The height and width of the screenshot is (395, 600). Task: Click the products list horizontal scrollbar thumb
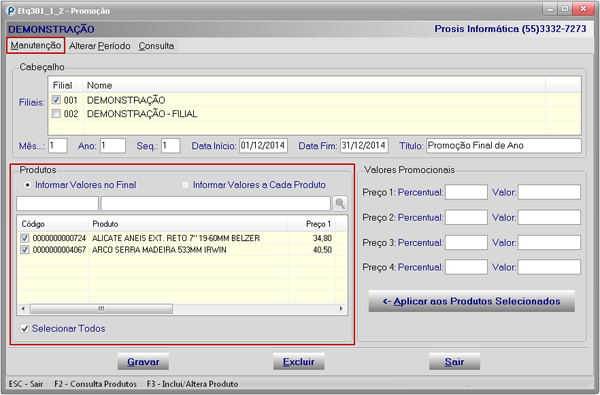point(101,308)
